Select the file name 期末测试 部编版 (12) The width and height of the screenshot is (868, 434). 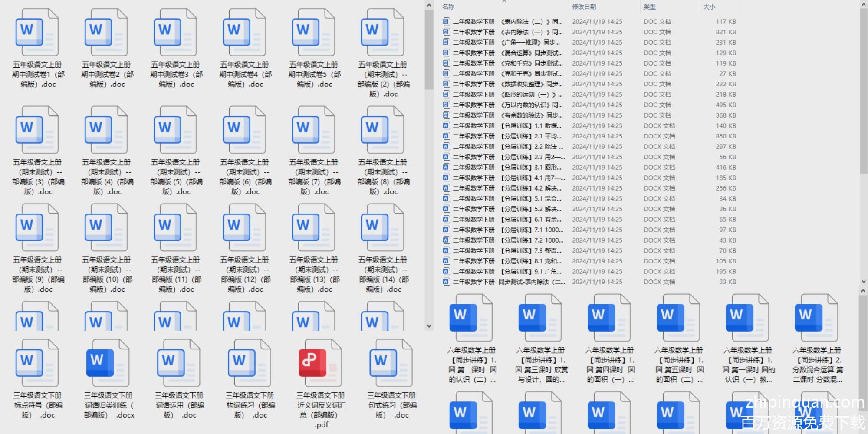point(245,274)
